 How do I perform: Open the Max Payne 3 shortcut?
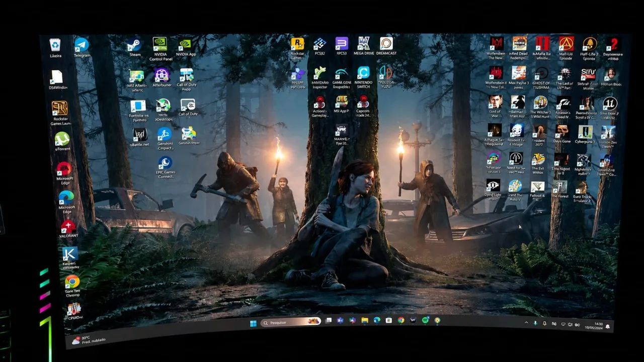[518, 77]
